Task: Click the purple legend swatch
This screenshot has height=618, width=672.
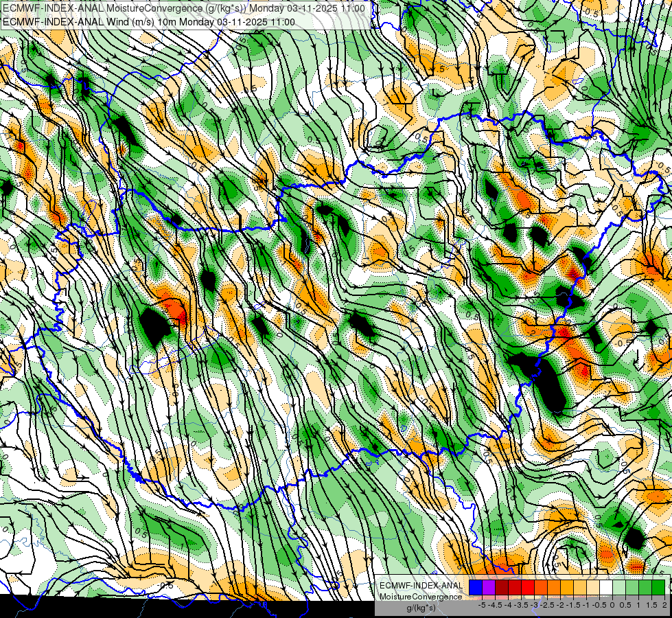Action: click(x=489, y=587)
